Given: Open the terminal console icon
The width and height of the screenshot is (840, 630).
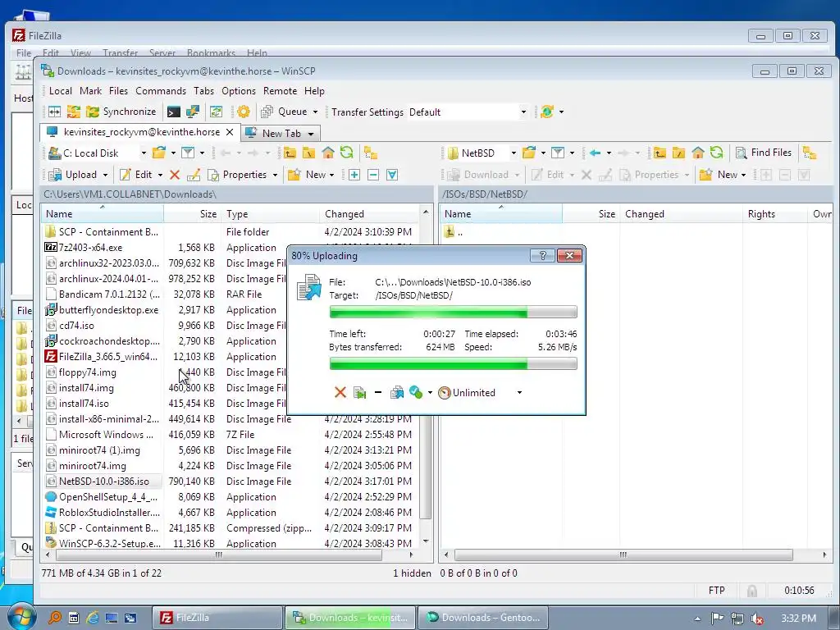Looking at the screenshot, I should point(174,112).
